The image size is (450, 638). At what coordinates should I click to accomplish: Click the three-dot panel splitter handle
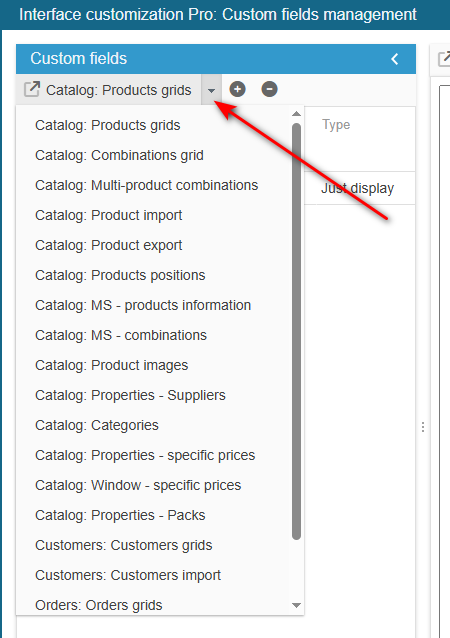[423, 427]
